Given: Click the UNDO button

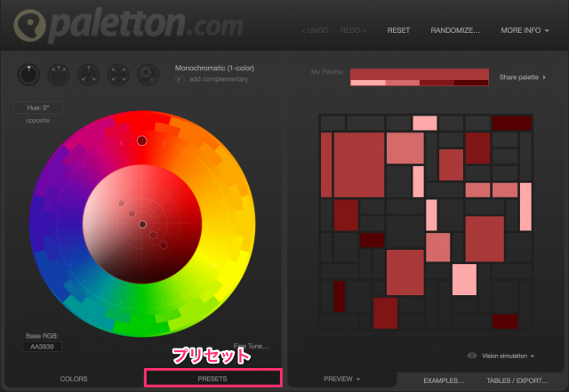Looking at the screenshot, I should click(x=315, y=30).
